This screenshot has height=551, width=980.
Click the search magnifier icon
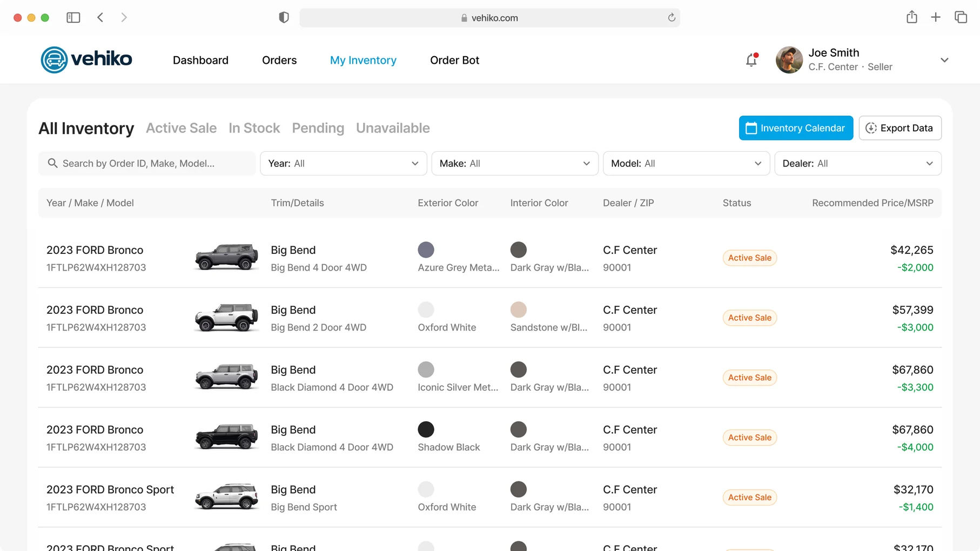(x=52, y=163)
